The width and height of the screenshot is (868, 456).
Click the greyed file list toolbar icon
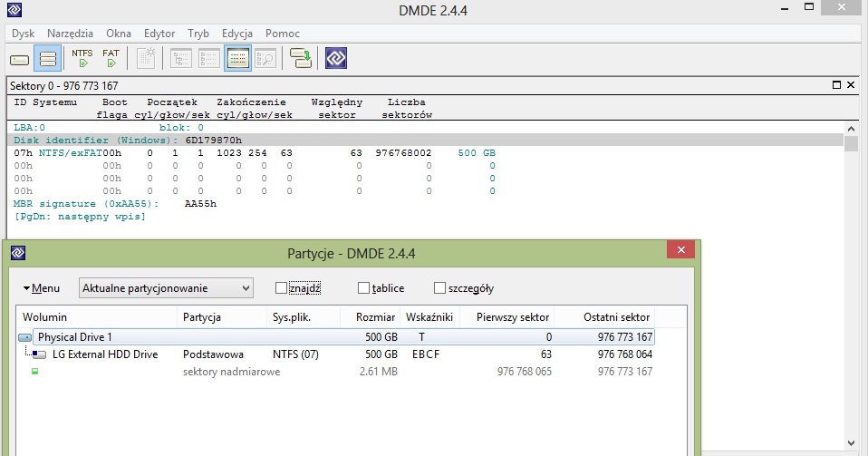click(209, 58)
